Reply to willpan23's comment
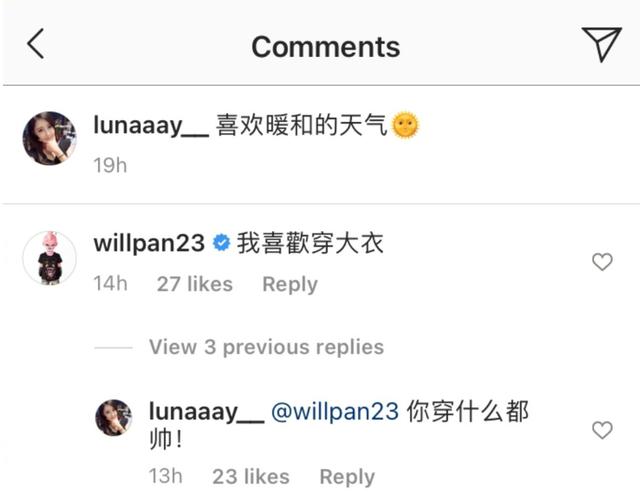Image resolution: width=640 pixels, height=494 pixels. coord(290,284)
